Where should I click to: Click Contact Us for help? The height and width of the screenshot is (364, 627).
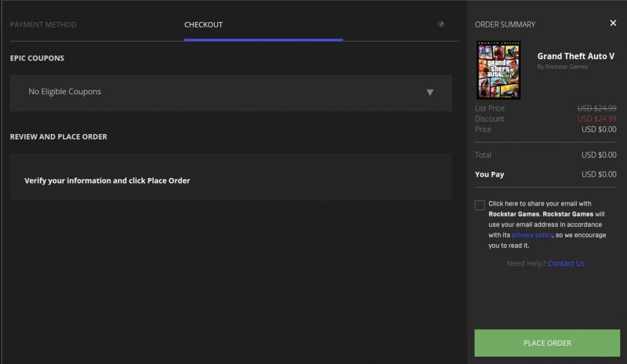[566, 263]
